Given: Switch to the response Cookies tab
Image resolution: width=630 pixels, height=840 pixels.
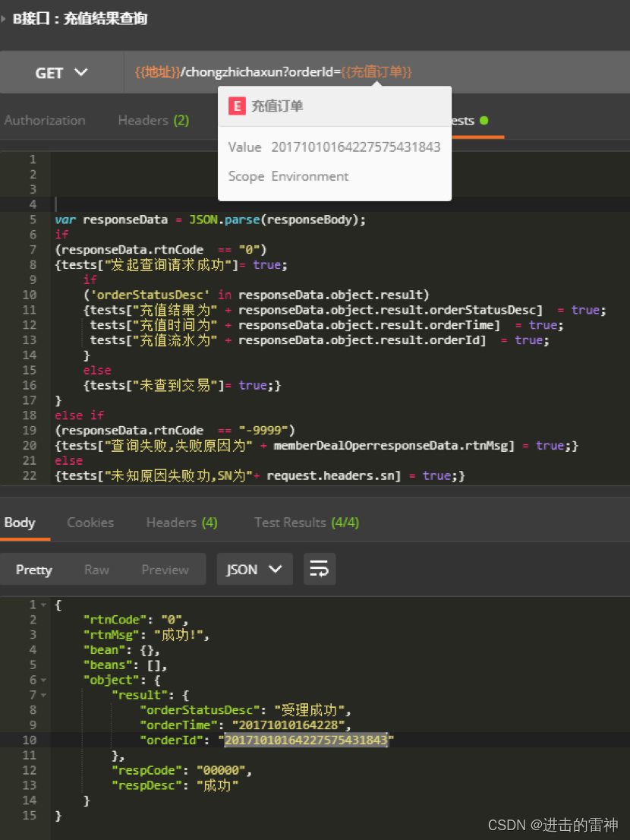Looking at the screenshot, I should pyautogui.click(x=90, y=523).
